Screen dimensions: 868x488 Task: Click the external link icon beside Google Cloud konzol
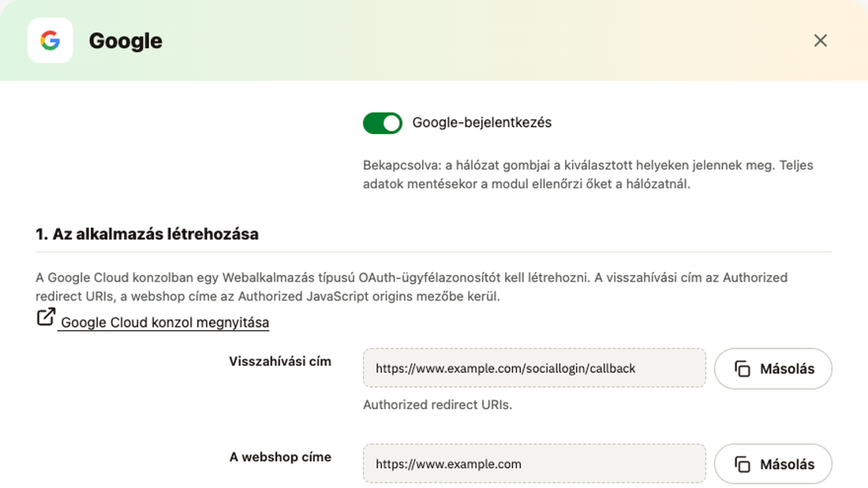46,317
